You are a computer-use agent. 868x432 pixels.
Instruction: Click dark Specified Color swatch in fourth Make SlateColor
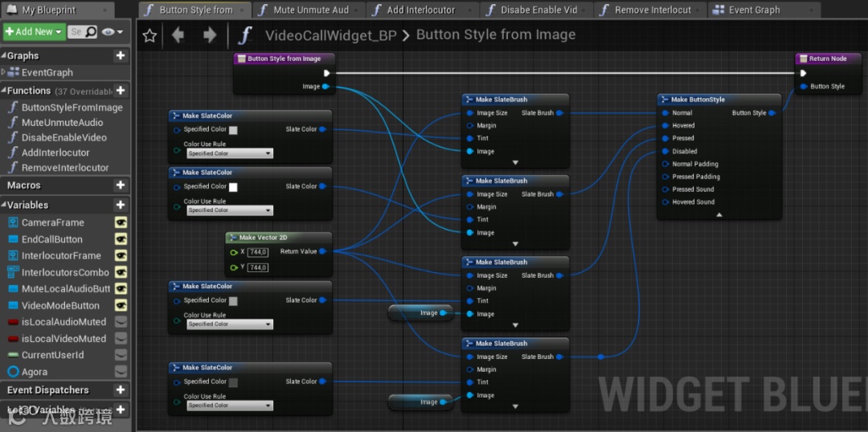(x=233, y=382)
